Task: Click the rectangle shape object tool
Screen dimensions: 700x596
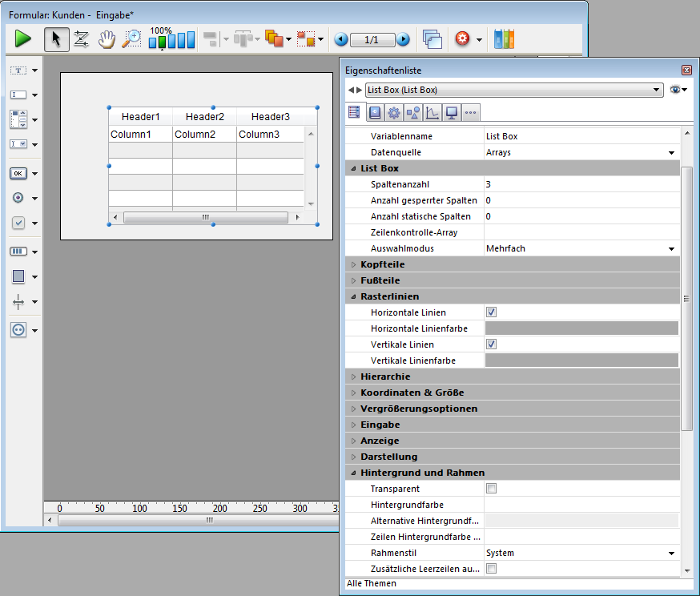Action: (18, 276)
